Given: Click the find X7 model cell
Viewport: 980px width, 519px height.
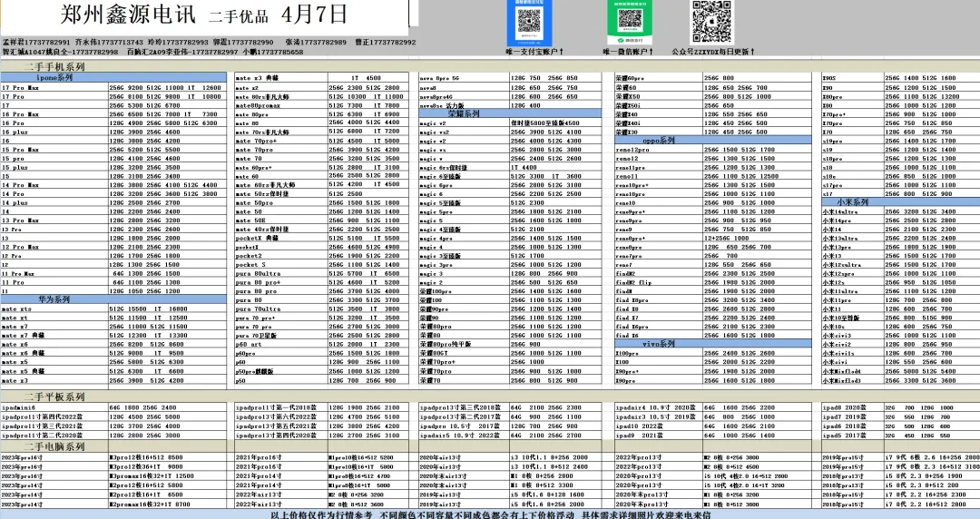Looking at the screenshot, I should (659, 318).
